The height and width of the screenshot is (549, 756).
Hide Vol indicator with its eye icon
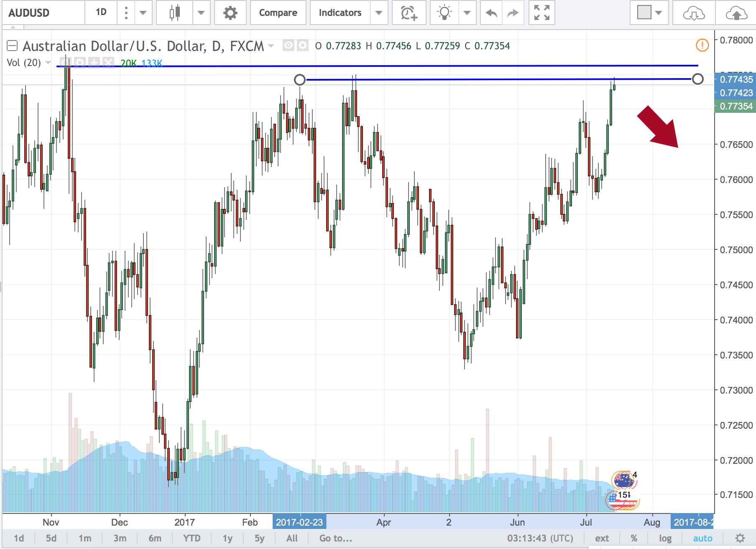pos(65,63)
